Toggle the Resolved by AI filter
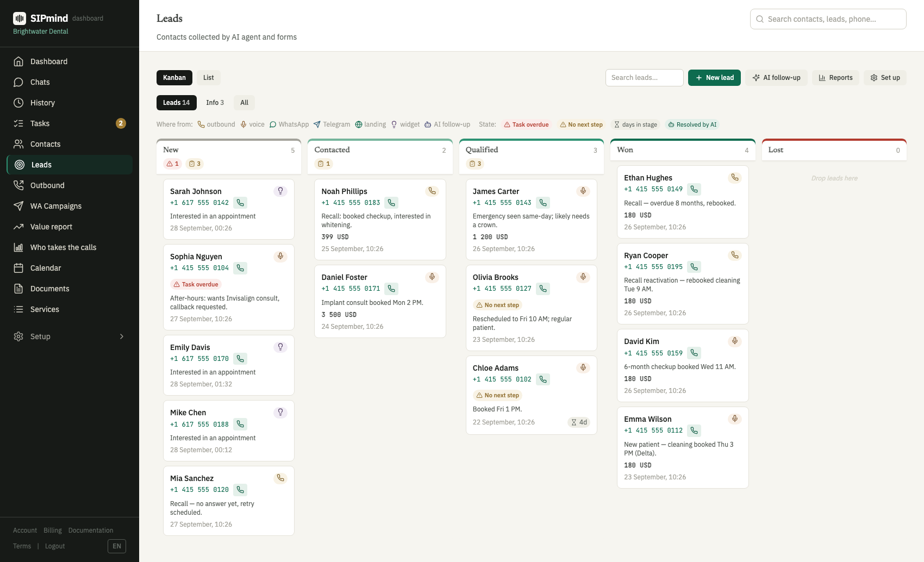Screen dimensions: 924x562 click(692, 124)
